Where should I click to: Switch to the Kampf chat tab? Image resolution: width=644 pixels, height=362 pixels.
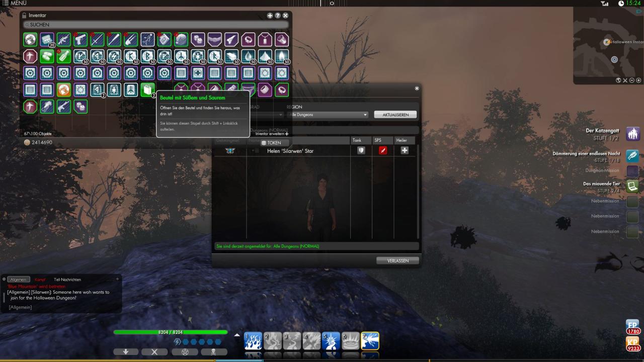pos(40,280)
